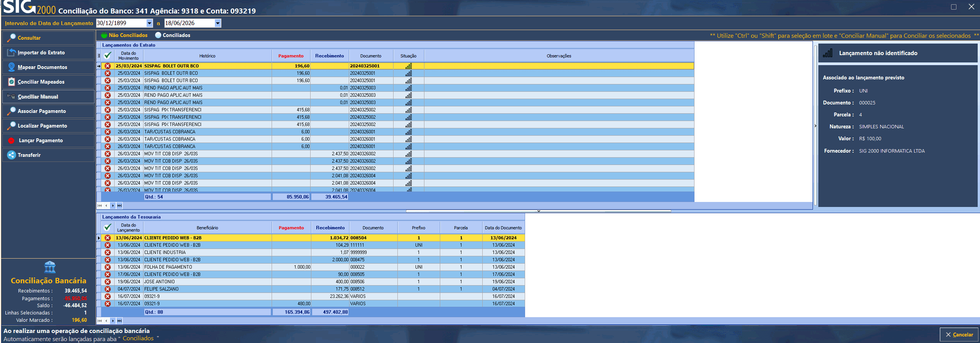This screenshot has width=980, height=343.
Task: Toggle the red X mark for JOSE ANTONIO row
Action: 108,282
